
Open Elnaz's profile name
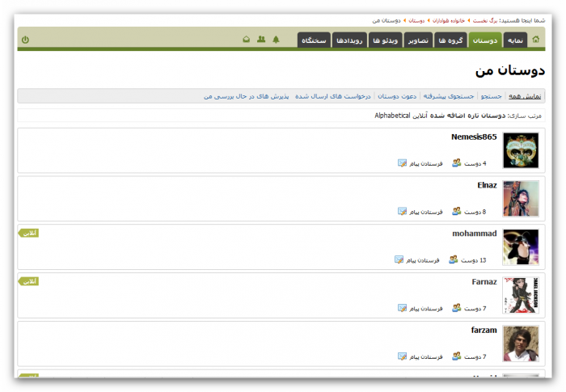pyautogui.click(x=487, y=185)
